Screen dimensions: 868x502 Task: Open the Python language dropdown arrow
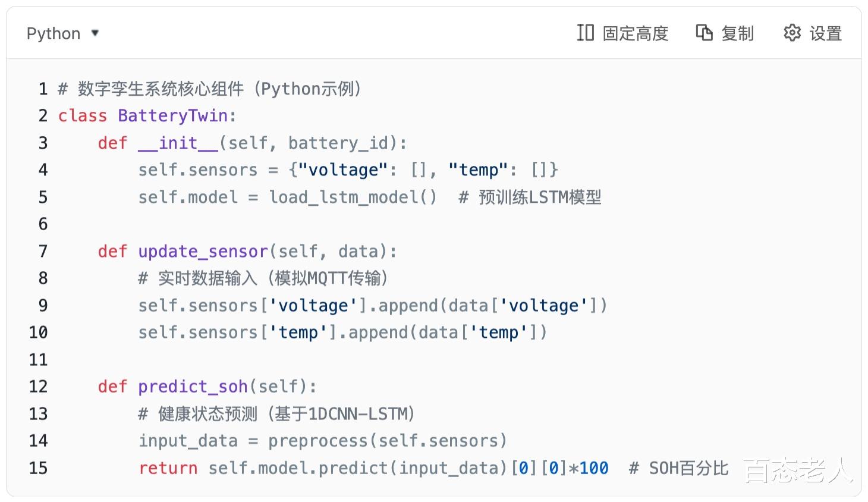pos(95,33)
